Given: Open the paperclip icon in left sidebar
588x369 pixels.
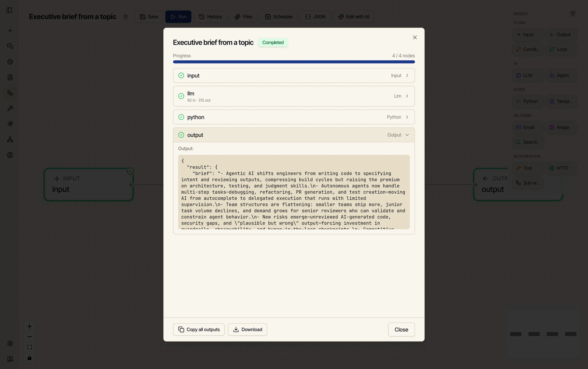Looking at the screenshot, I should click(x=10, y=124).
